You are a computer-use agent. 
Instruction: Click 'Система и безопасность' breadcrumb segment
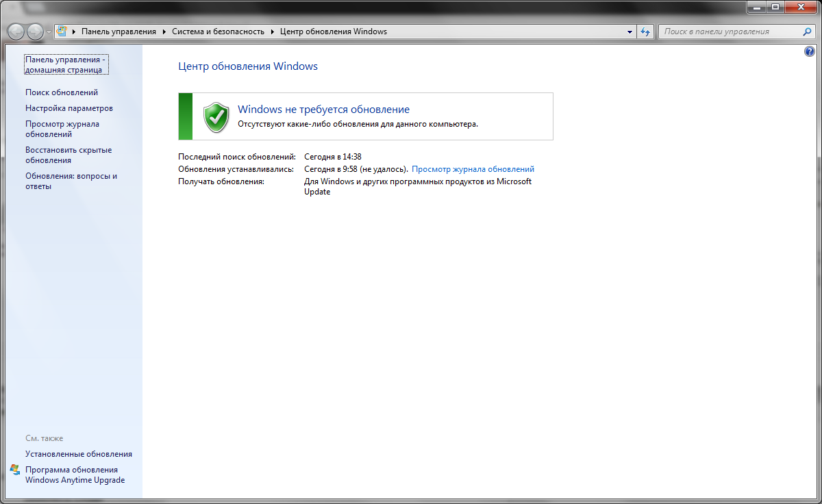[218, 32]
